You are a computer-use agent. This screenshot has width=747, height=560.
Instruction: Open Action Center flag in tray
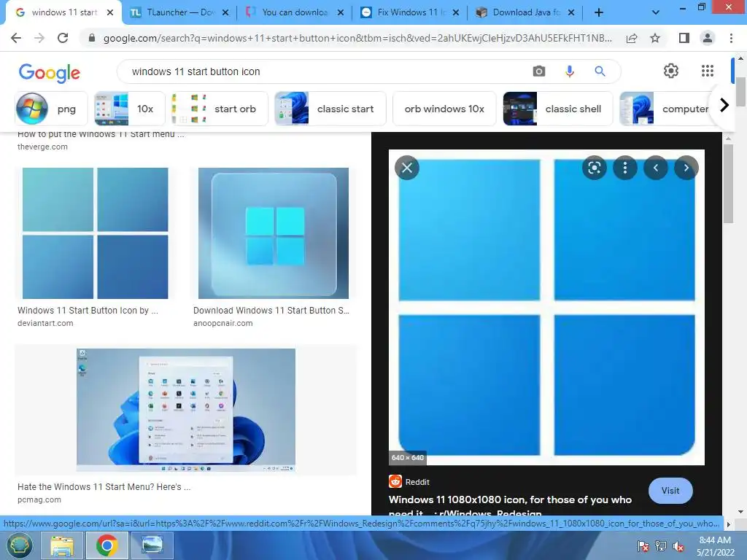pos(643,546)
